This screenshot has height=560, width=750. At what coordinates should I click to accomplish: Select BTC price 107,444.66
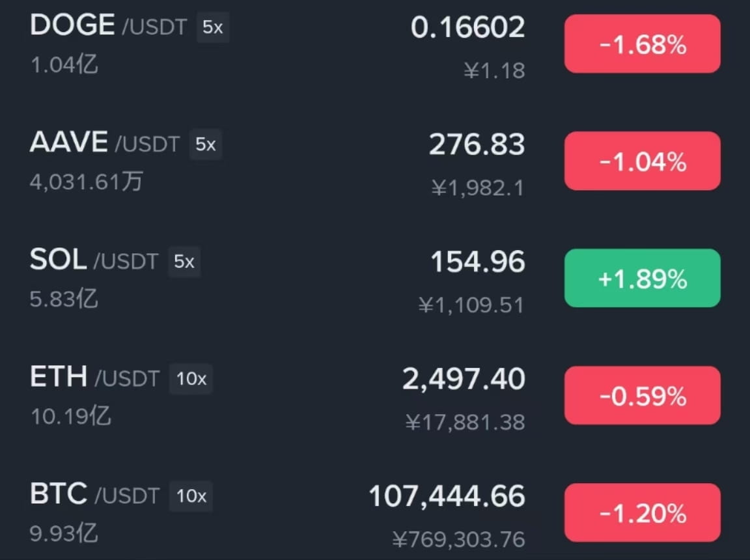(x=447, y=496)
